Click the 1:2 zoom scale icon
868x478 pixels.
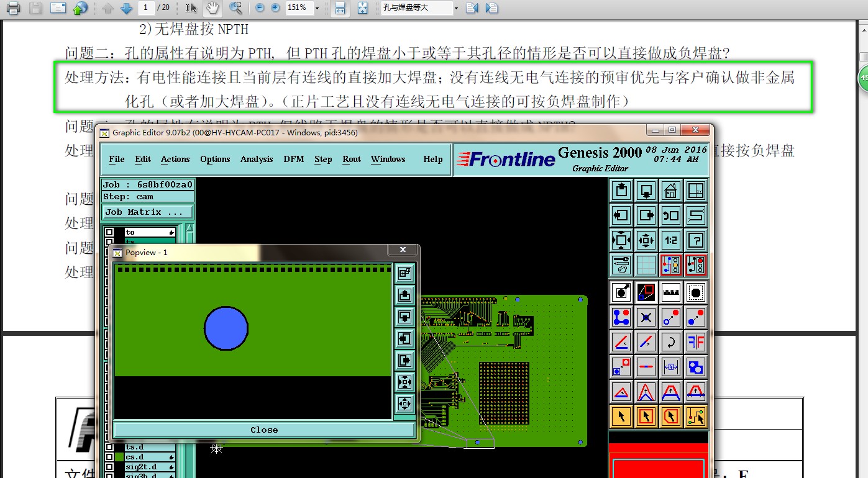pos(671,240)
